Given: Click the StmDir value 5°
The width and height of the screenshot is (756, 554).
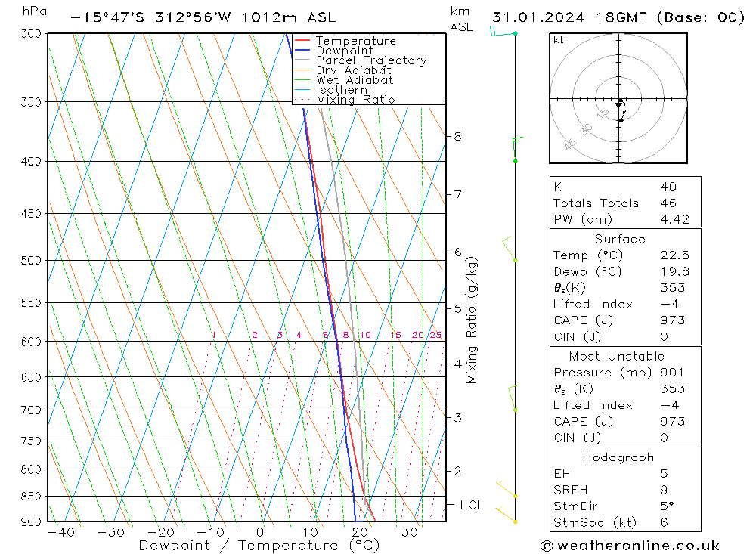Looking at the screenshot, I should point(668,506).
